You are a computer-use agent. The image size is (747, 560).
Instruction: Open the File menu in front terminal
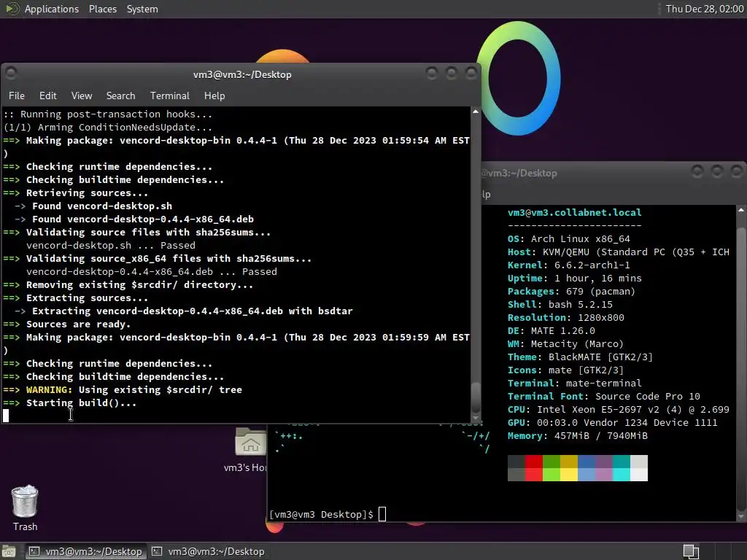[x=17, y=96]
